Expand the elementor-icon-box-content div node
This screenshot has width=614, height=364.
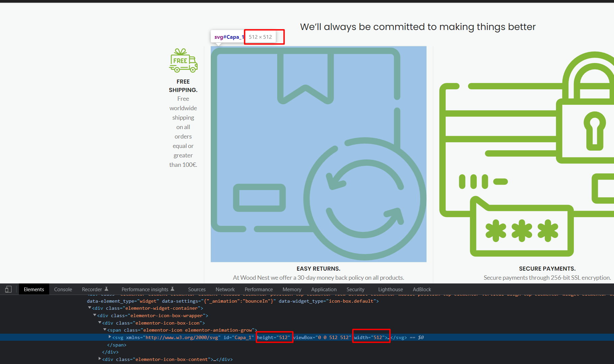tap(100, 359)
